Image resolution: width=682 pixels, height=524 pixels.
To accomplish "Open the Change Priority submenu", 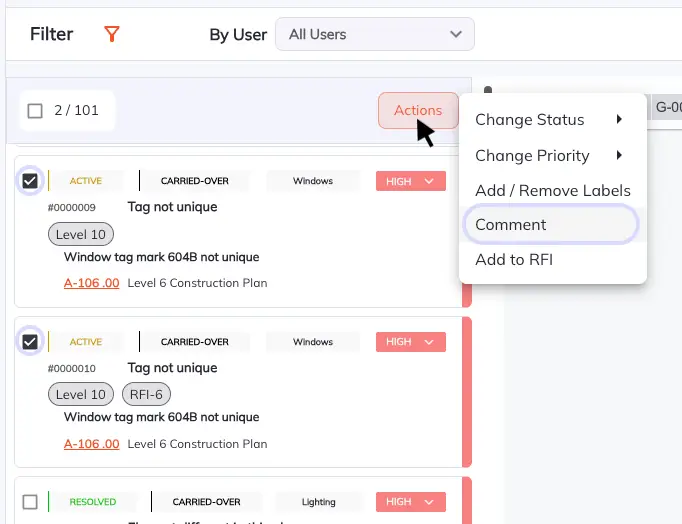I will pos(552,155).
